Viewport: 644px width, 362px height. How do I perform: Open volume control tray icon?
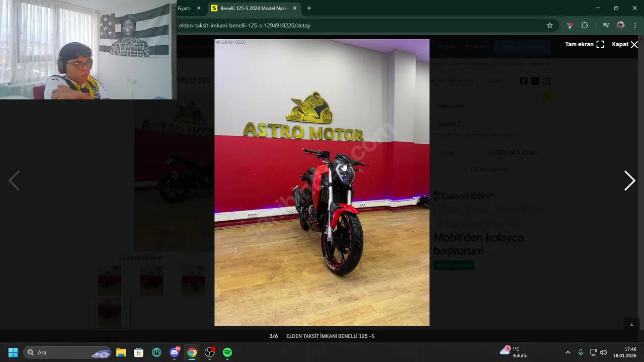tap(603, 352)
